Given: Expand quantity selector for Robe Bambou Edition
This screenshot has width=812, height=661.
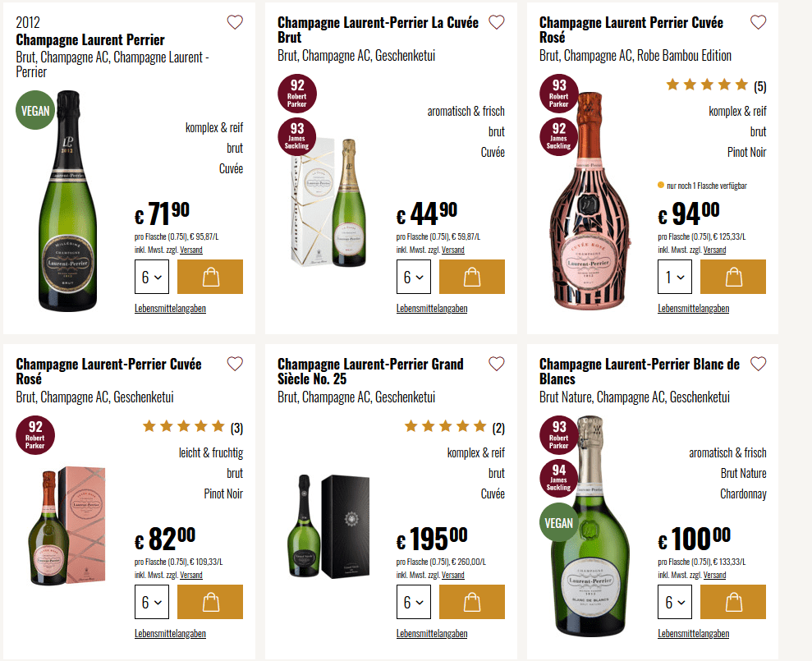Looking at the screenshot, I should [675, 277].
